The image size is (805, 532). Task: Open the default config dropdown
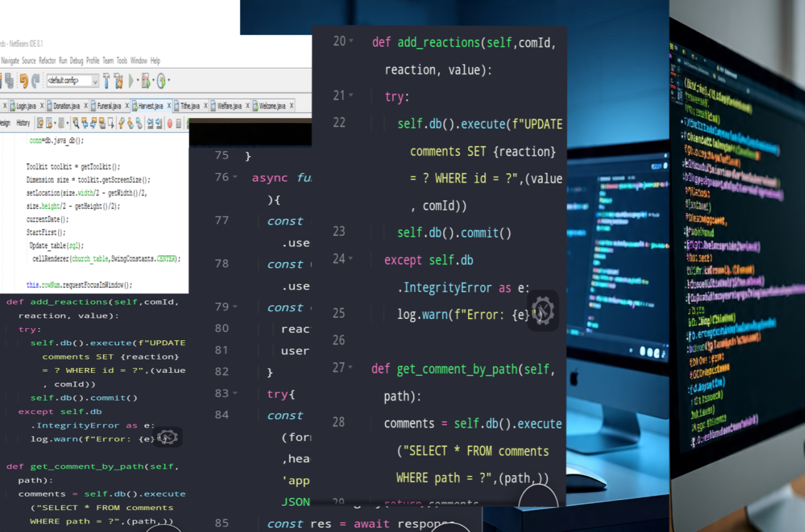95,80
